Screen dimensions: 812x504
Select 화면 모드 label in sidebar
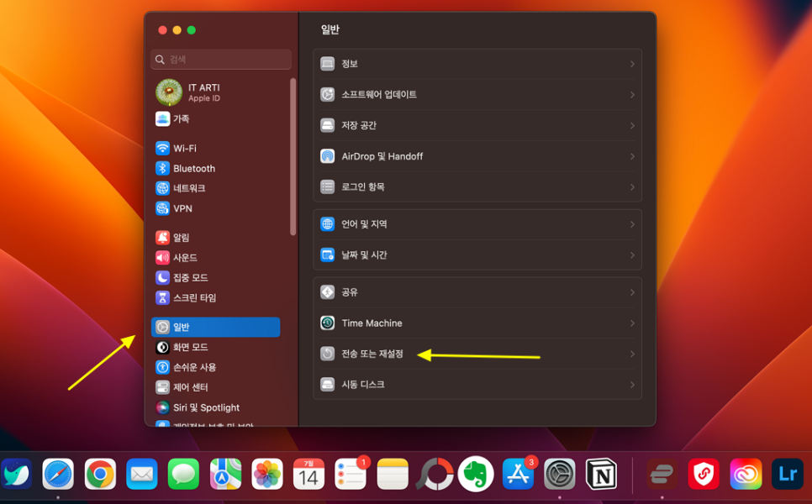[x=191, y=347]
